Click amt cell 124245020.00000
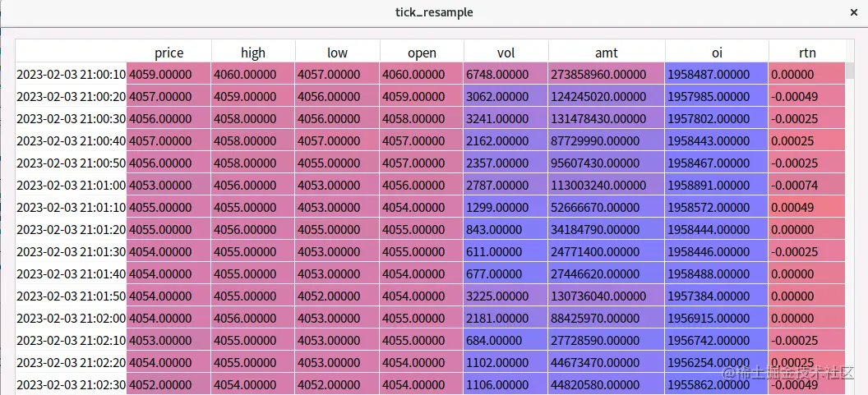 coord(607,96)
